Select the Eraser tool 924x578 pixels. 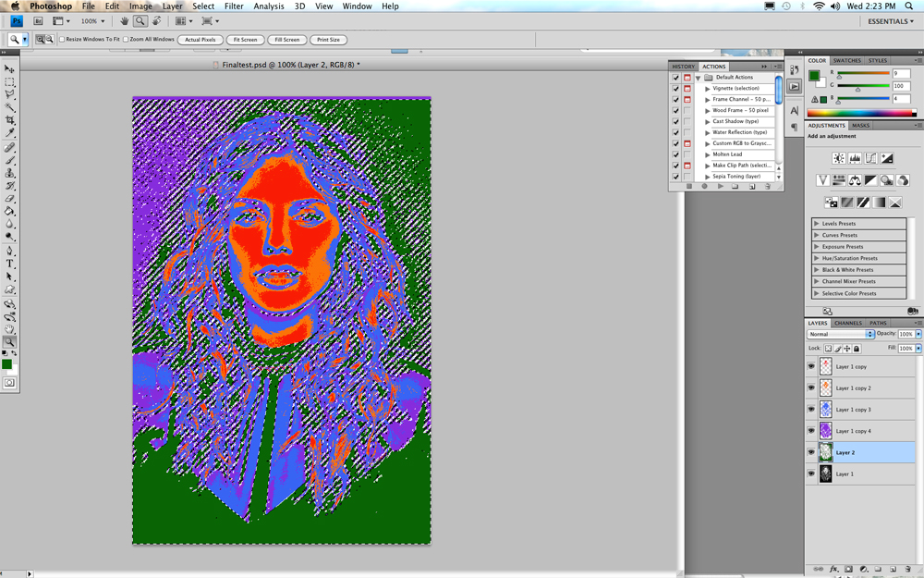click(9, 199)
